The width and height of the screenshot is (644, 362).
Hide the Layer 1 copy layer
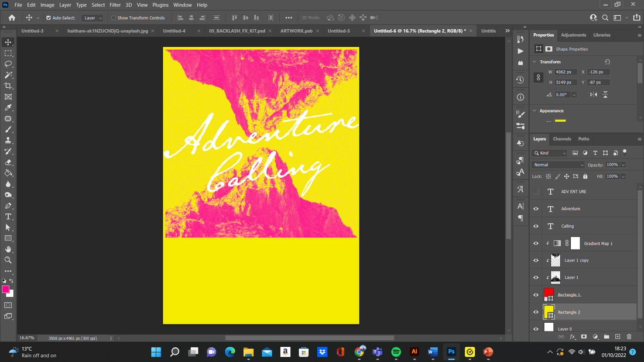536,260
